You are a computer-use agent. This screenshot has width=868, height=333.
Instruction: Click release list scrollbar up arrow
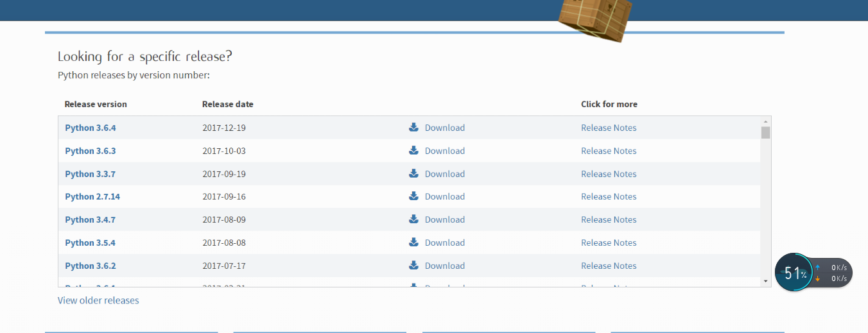pos(765,121)
